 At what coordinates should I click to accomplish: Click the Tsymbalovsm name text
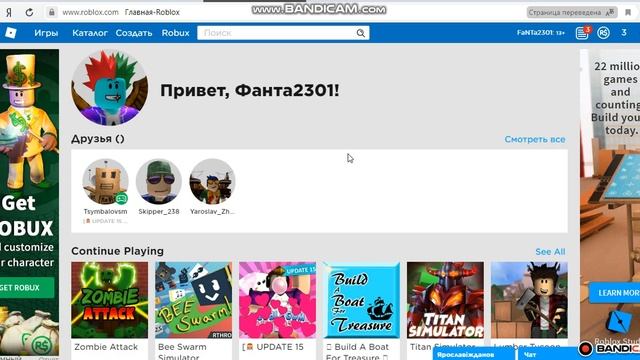[x=105, y=211]
